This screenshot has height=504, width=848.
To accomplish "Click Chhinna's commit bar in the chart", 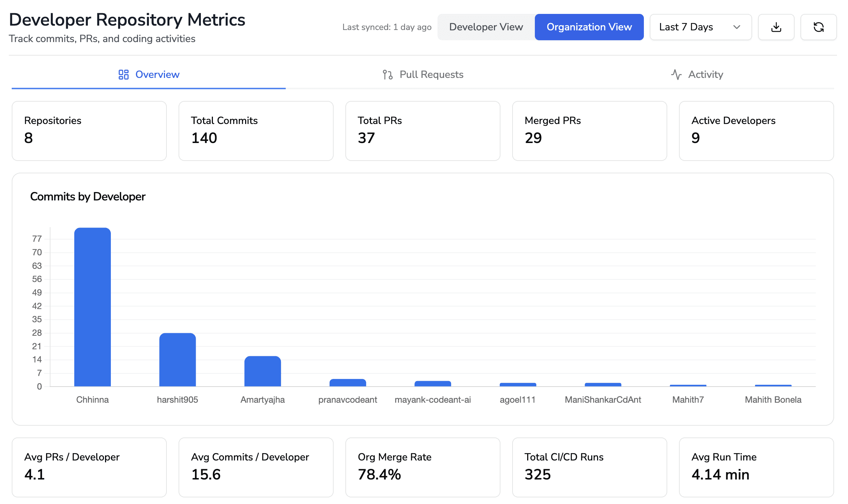I will pos(92,307).
